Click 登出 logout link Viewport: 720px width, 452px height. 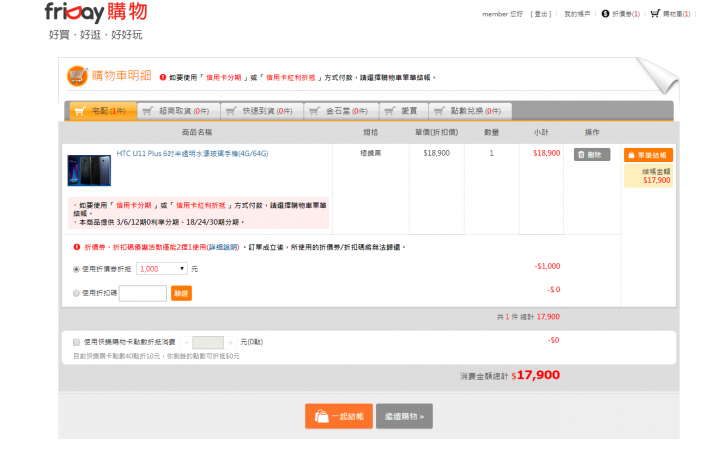click(x=541, y=14)
